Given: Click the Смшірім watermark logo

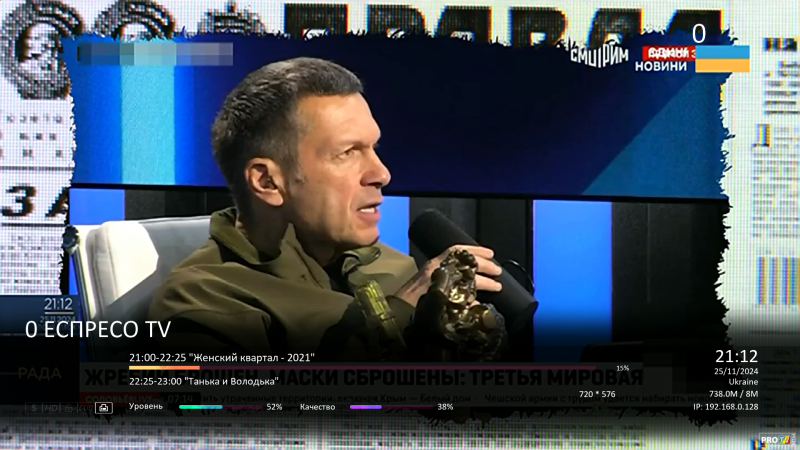Looking at the screenshot, I should coord(598,55).
